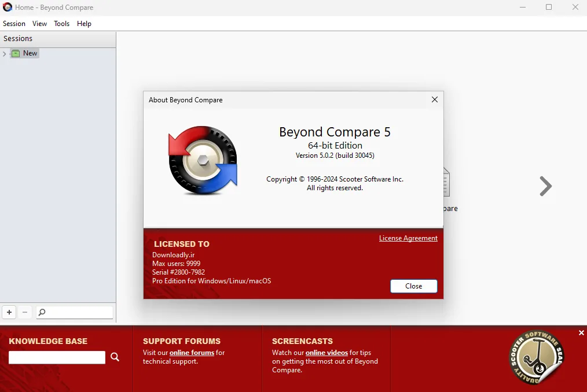The width and height of the screenshot is (587, 392).
Task: Click the Beyond Compare title bar icon
Action: (7, 7)
